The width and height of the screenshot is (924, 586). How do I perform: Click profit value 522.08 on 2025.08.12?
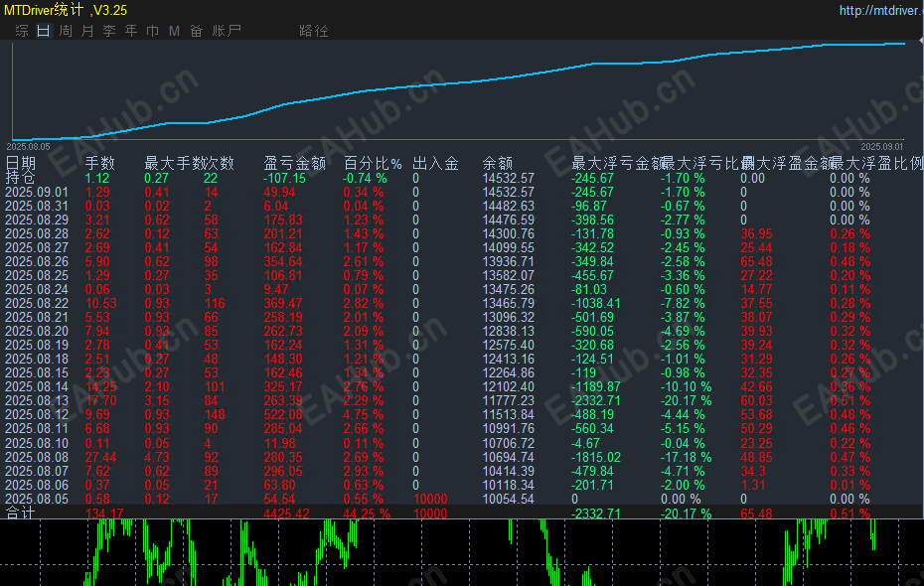[283, 414]
